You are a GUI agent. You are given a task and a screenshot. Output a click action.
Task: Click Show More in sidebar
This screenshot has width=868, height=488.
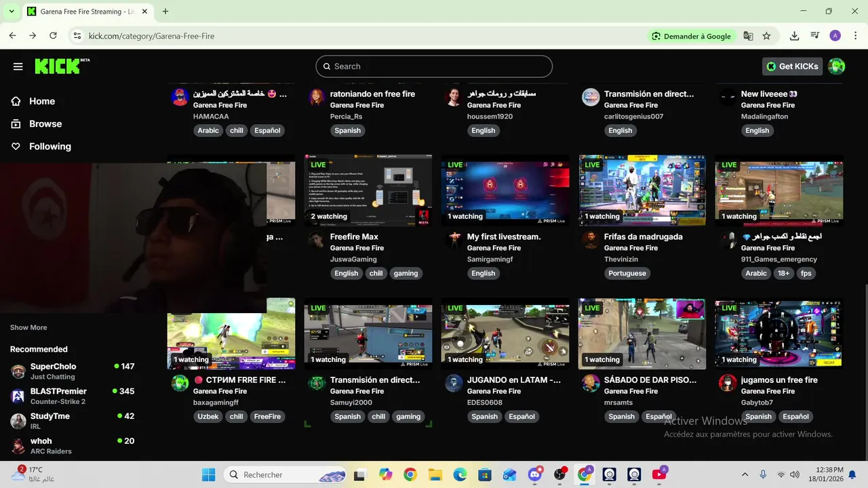pos(28,327)
